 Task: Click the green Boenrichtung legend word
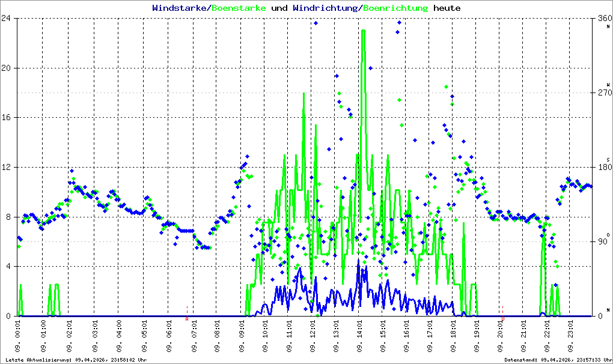[x=395, y=8]
